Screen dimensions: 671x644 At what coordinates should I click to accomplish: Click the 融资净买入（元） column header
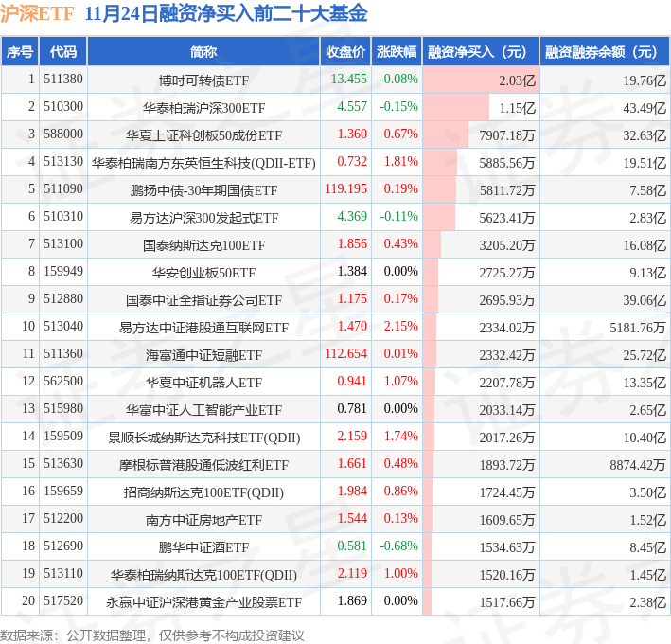coord(481,52)
